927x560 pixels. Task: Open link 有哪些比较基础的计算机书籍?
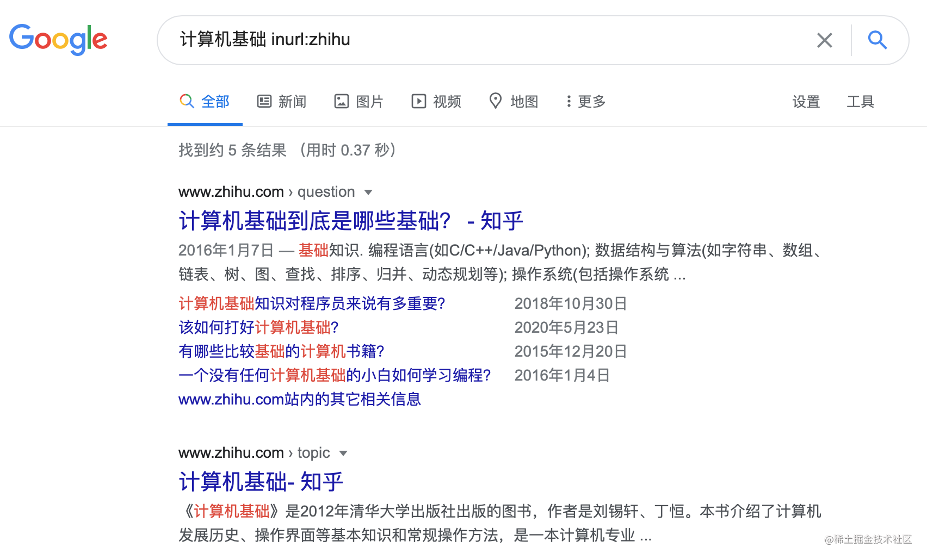pos(282,351)
